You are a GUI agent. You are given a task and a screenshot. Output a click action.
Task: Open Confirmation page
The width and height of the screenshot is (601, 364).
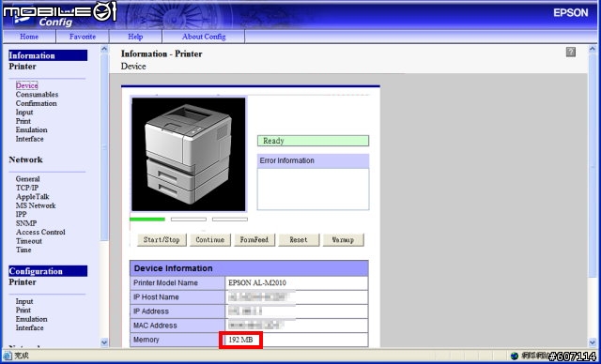(36, 103)
